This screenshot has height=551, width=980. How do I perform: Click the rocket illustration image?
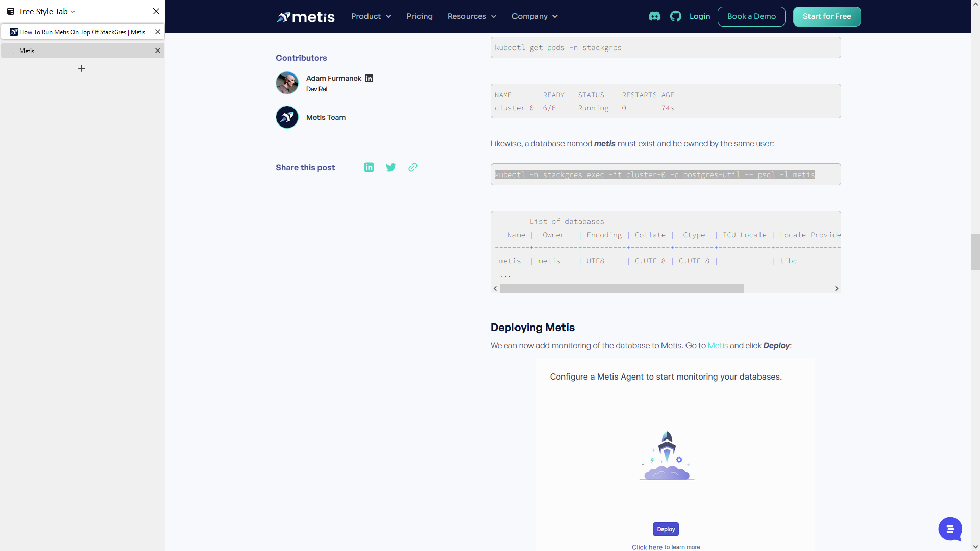click(x=667, y=456)
